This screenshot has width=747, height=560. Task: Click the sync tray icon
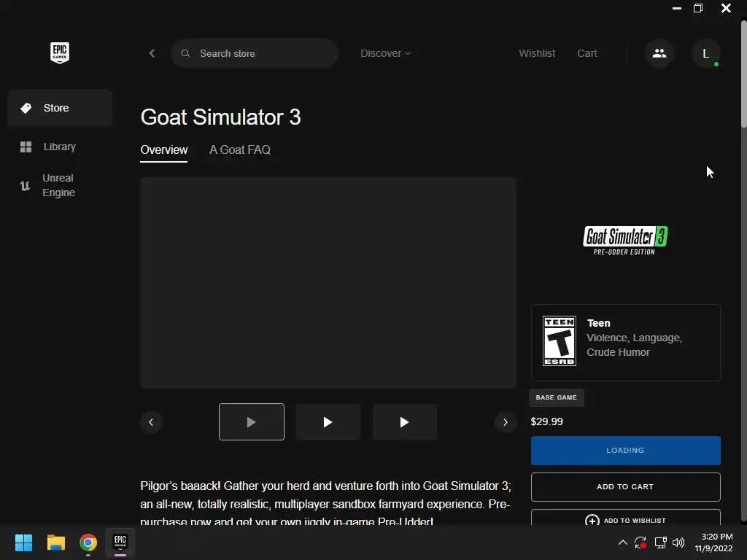point(640,542)
